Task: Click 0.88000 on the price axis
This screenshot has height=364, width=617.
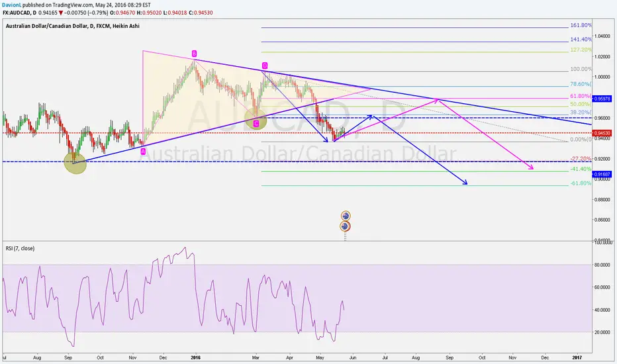Action: 602,199
